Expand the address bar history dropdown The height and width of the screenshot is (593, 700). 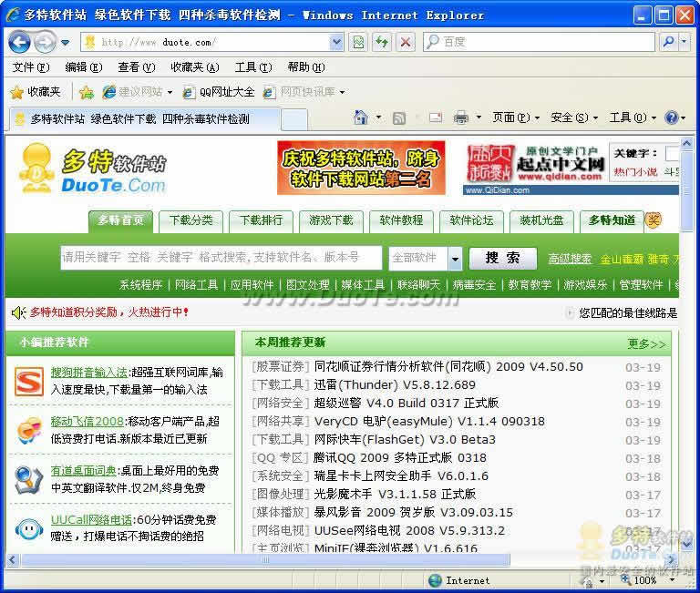tap(336, 43)
